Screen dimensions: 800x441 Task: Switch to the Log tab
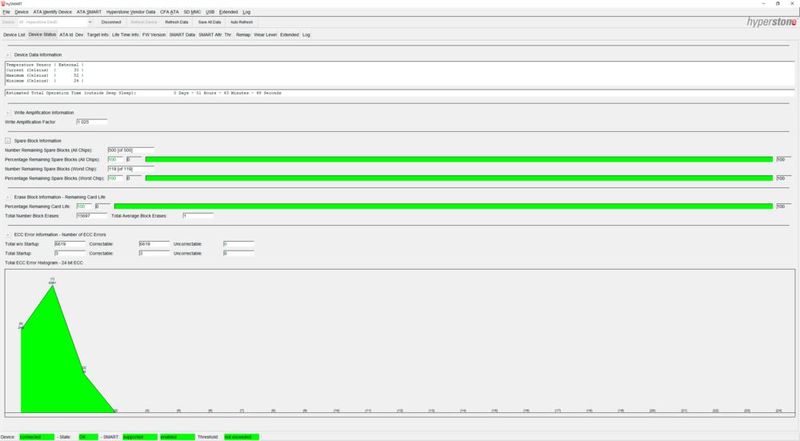click(306, 35)
